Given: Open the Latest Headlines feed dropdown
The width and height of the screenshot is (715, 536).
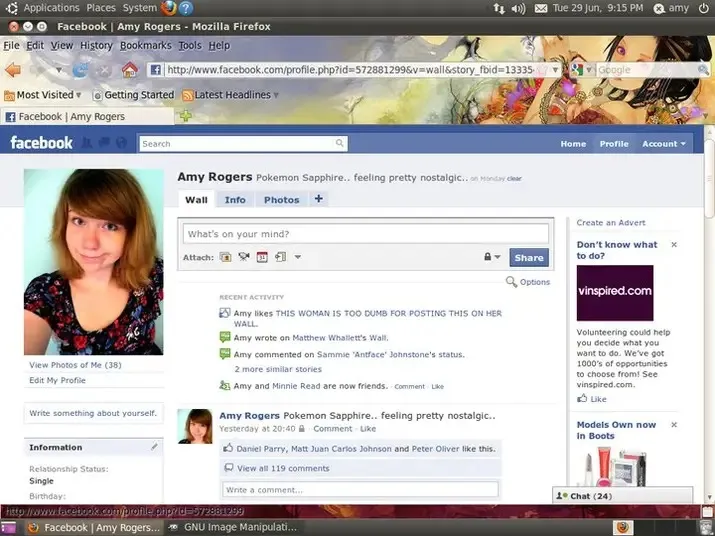Looking at the screenshot, I should (x=230, y=95).
